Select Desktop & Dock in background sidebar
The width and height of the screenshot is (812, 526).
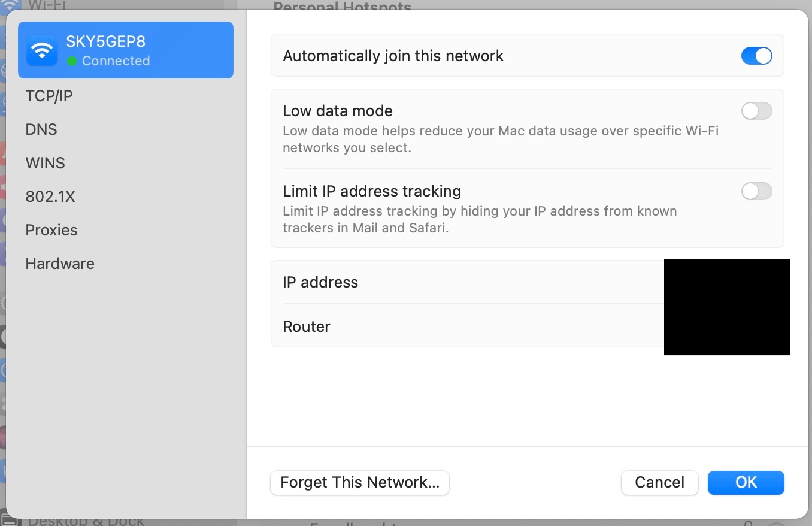(x=86, y=521)
